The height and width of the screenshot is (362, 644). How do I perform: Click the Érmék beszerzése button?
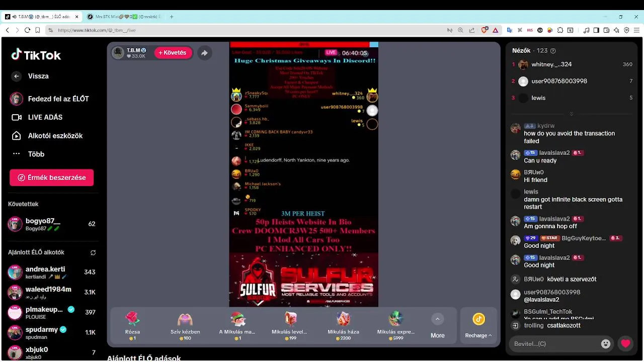coord(51,177)
